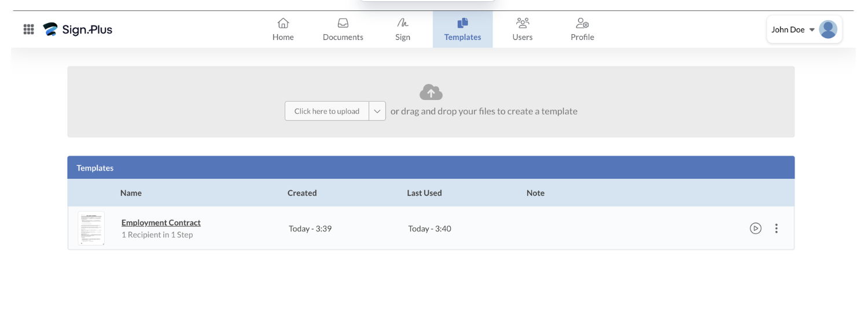The height and width of the screenshot is (324, 868).
Task: Click the Employment Contract document thumbnail
Action: click(91, 229)
